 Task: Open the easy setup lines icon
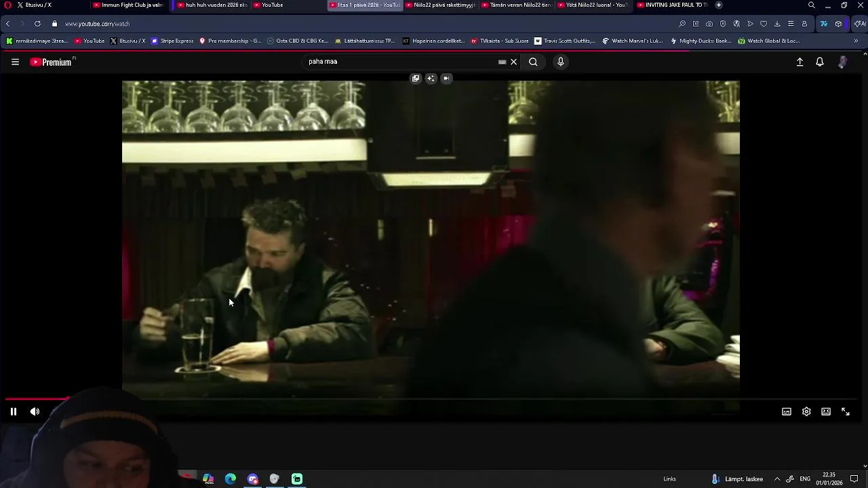click(x=791, y=24)
